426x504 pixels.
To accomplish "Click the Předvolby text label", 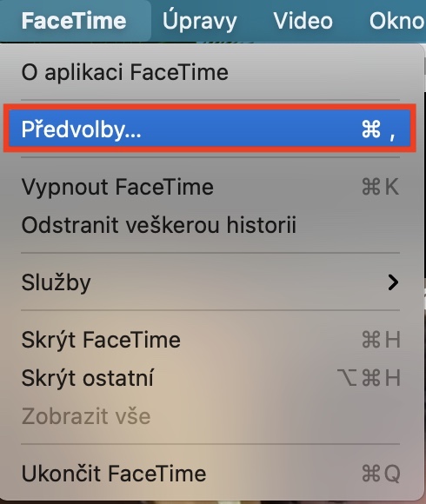I will [x=82, y=129].
